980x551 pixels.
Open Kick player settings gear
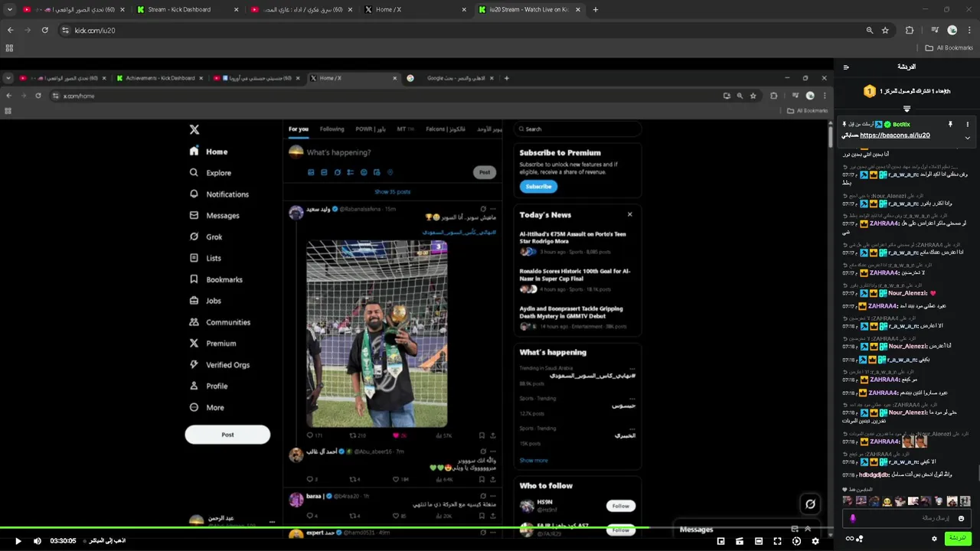click(815, 541)
